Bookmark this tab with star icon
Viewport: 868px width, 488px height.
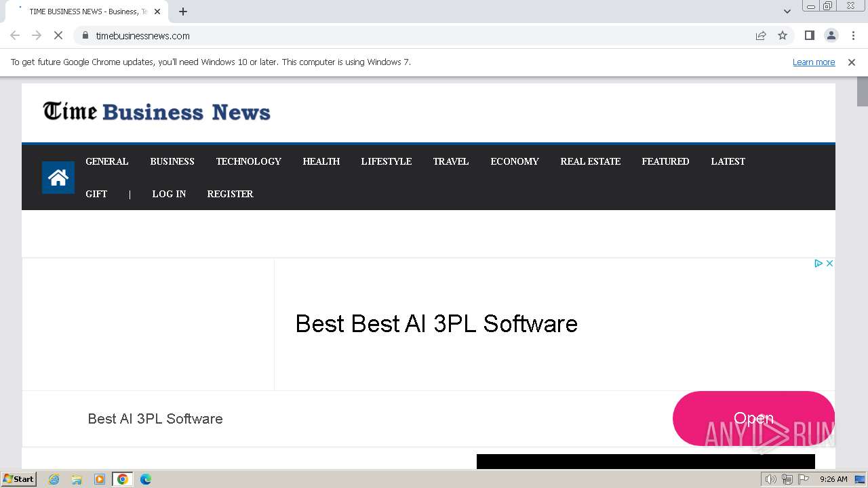(783, 35)
